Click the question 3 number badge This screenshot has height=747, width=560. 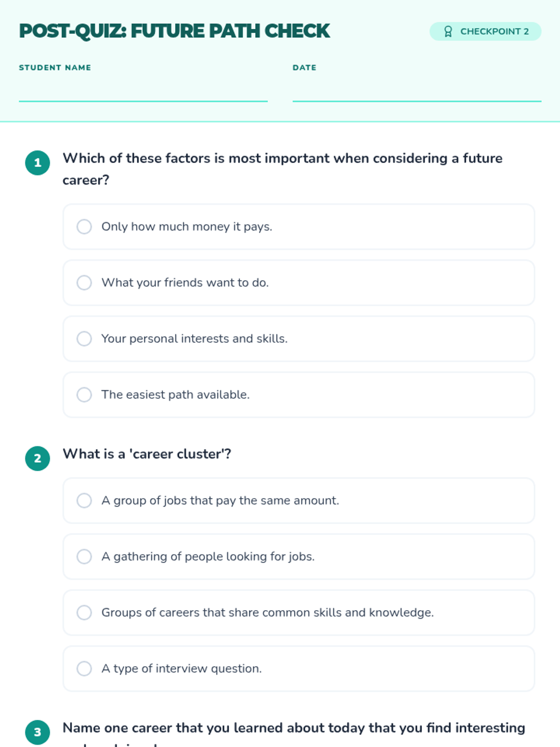click(x=37, y=733)
